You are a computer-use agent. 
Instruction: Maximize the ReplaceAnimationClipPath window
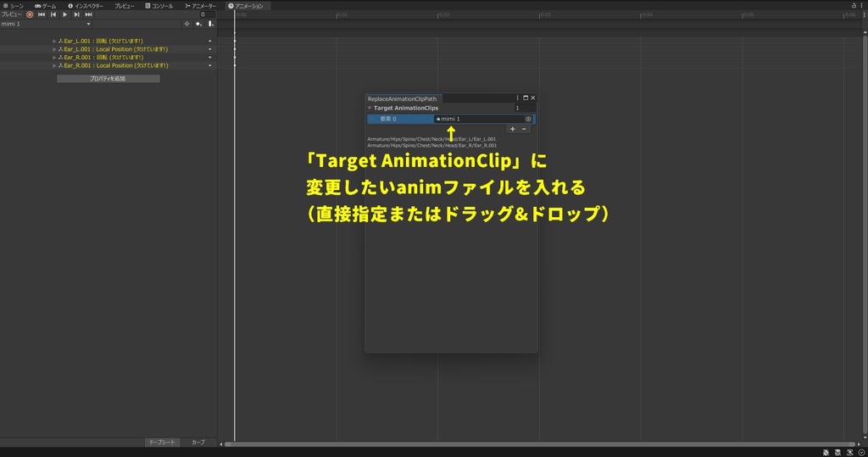pyautogui.click(x=526, y=98)
